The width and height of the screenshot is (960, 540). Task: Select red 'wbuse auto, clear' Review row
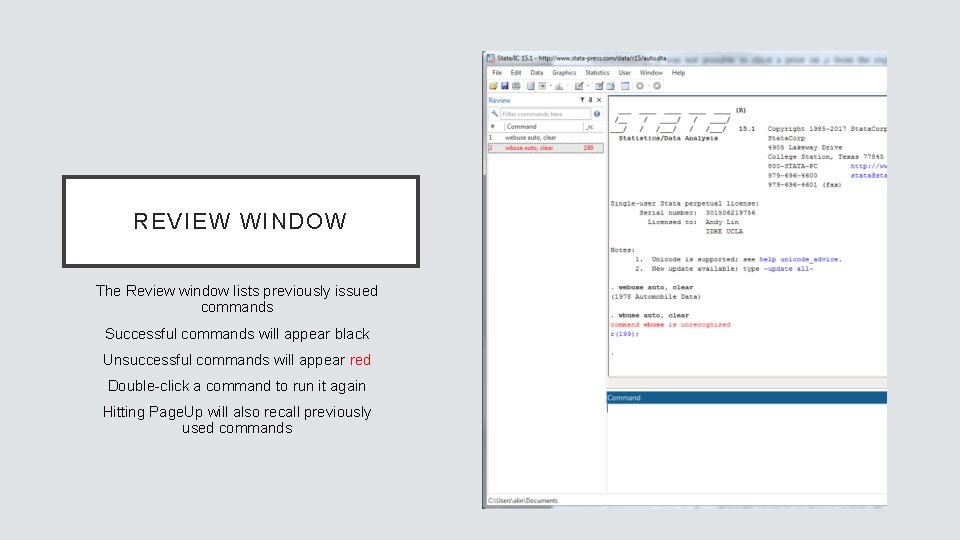point(545,148)
